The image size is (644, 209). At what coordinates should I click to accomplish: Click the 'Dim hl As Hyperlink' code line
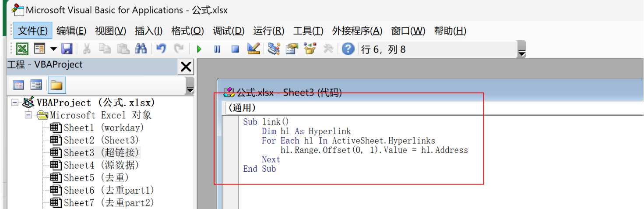[x=306, y=131]
